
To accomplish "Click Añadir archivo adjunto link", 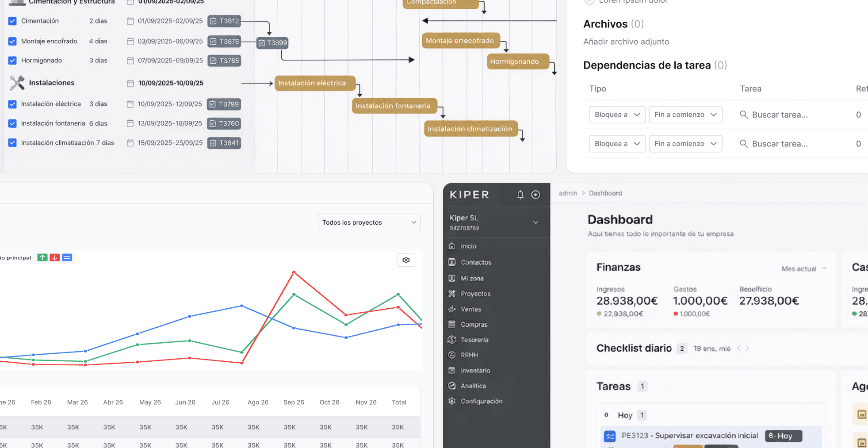I will pos(626,42).
